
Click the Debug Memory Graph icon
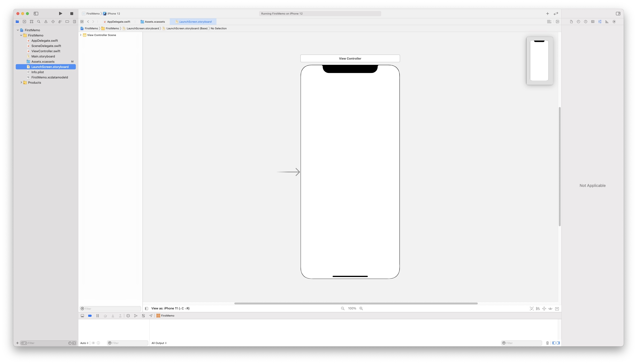click(135, 316)
